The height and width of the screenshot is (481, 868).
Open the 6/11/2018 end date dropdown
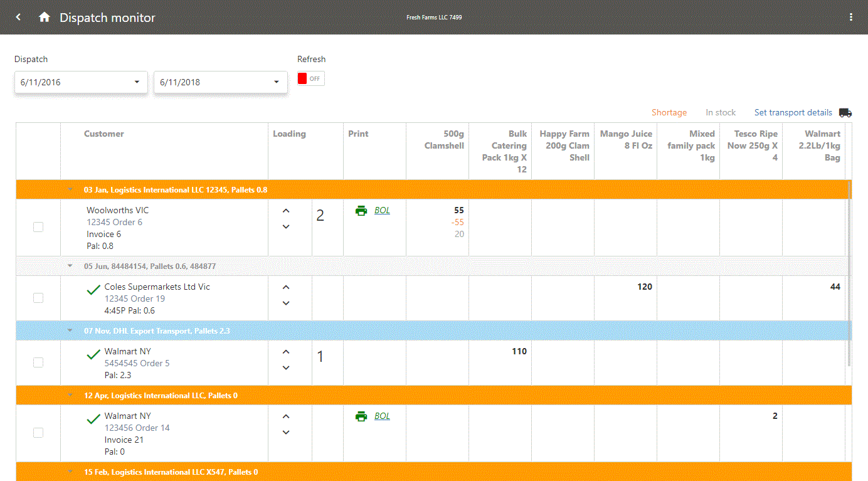(x=221, y=82)
